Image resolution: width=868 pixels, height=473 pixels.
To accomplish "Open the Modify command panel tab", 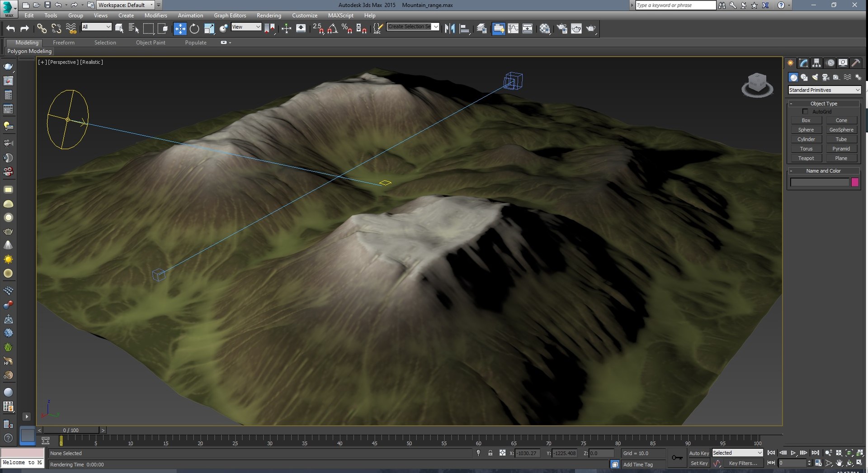I will 803,63.
